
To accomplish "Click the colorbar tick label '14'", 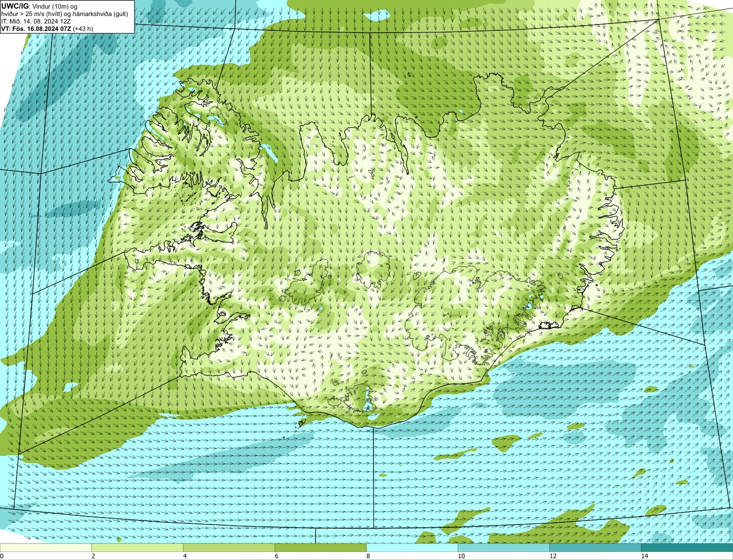I will [x=644, y=556].
